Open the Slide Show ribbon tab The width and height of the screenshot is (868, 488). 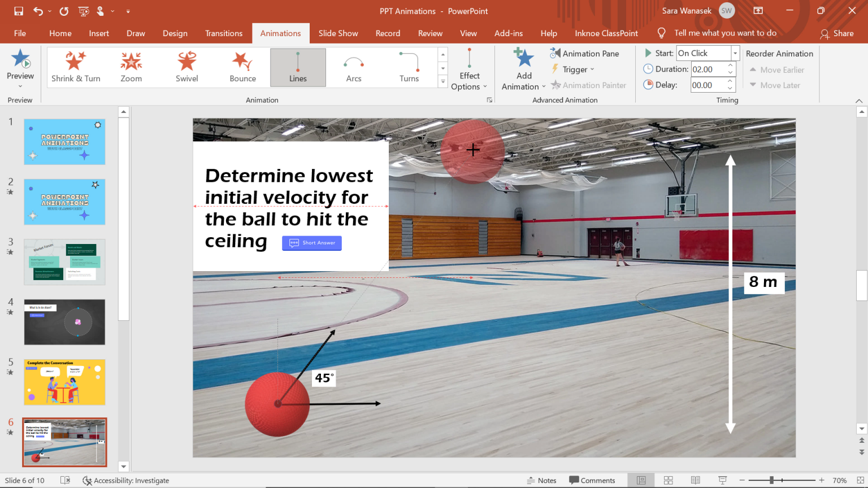(x=338, y=33)
